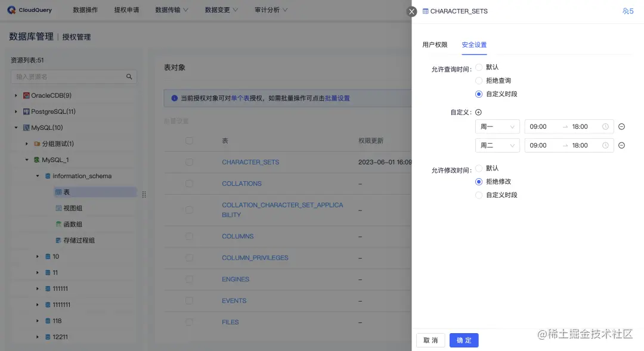
Task: Click the 周二 end time 18:00 field
Action: pyautogui.click(x=580, y=145)
